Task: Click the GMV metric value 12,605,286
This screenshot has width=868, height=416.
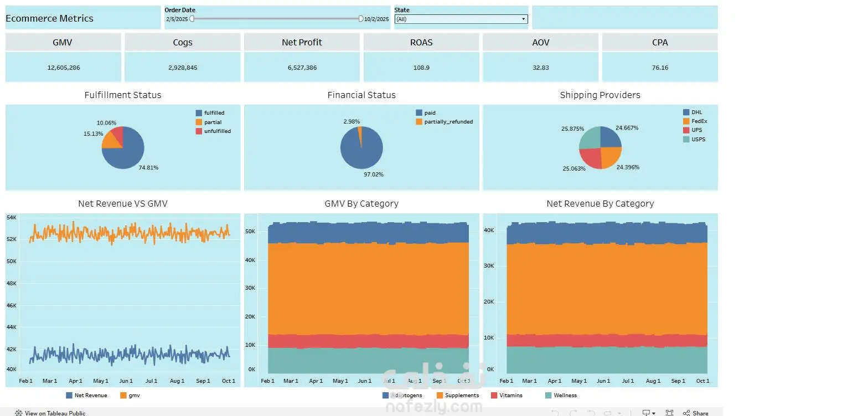Action: 64,68
